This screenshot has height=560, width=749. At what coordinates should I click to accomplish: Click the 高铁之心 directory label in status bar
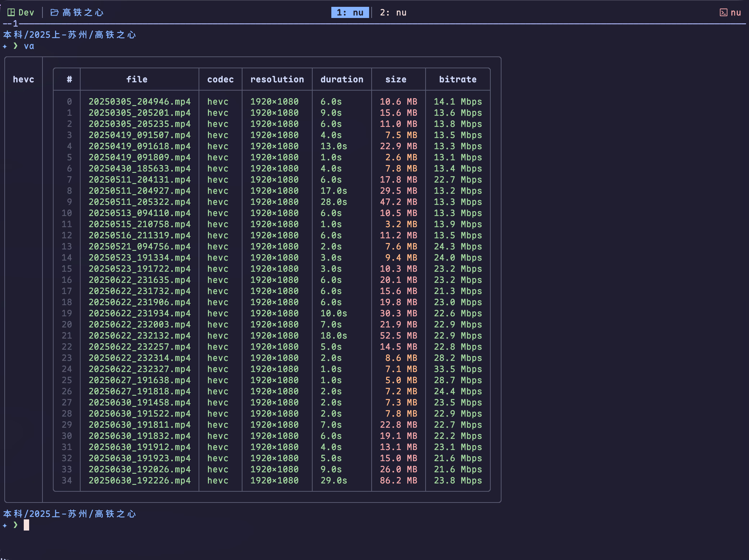(83, 13)
